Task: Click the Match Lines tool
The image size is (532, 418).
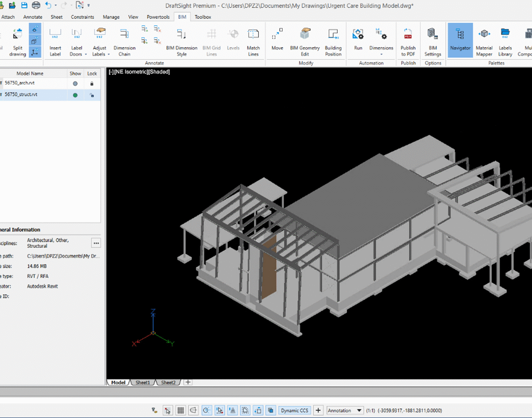Action: [253, 42]
